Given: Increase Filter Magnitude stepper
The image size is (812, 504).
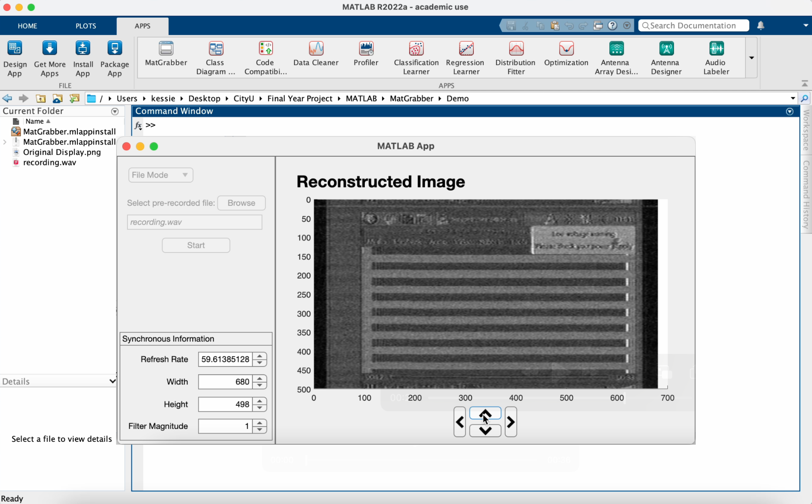Looking at the screenshot, I should tap(260, 423).
